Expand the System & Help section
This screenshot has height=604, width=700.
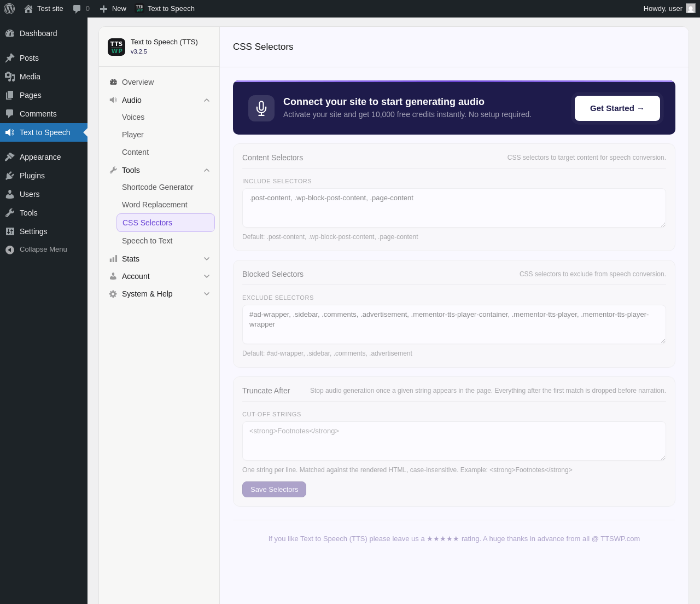pos(159,294)
